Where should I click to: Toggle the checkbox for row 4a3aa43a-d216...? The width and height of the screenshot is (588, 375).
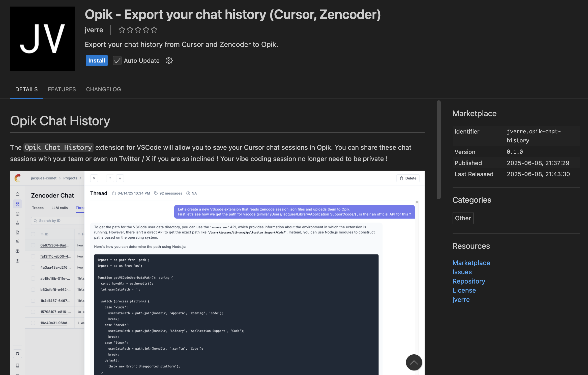click(x=33, y=267)
